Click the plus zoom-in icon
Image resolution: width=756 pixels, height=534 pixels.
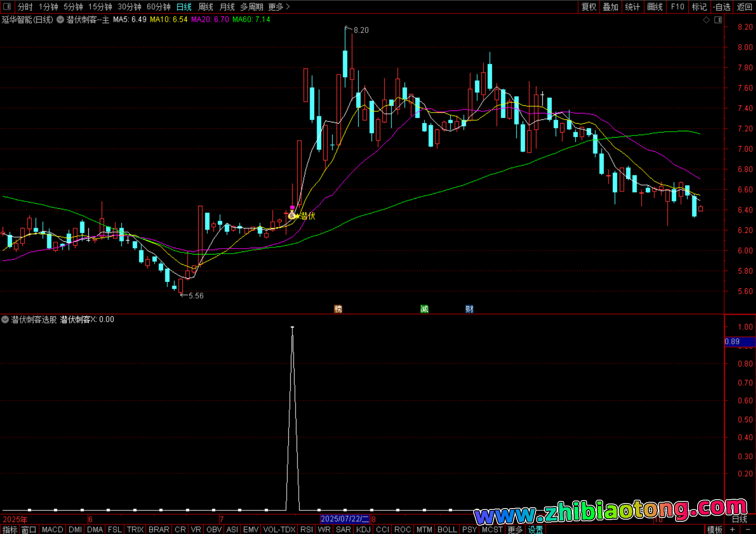pos(732,529)
